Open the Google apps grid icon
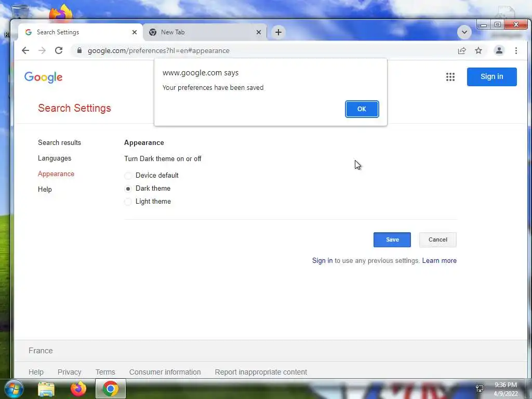 click(x=450, y=77)
